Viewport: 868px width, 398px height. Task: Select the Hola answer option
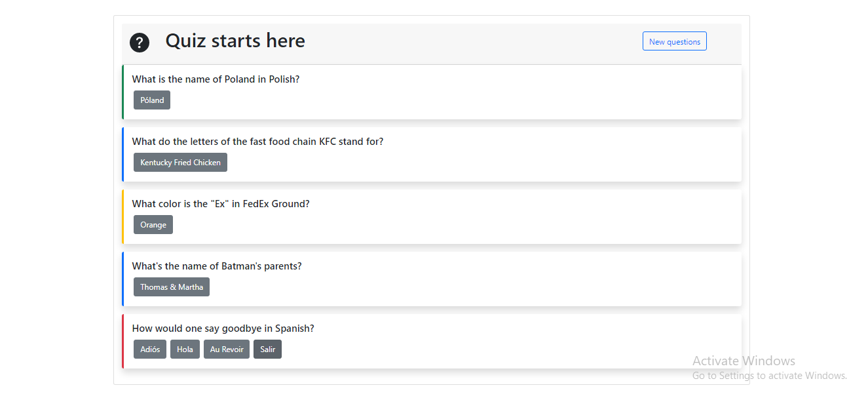click(x=185, y=349)
